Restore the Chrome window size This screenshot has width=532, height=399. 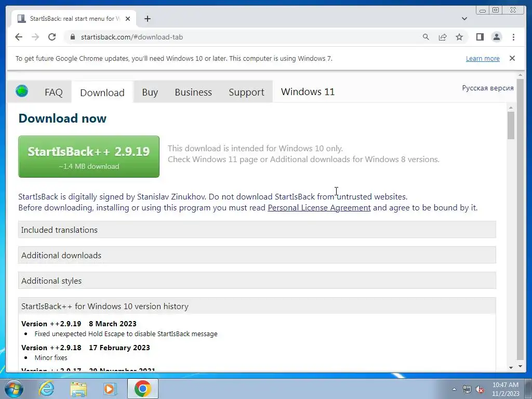(496, 10)
